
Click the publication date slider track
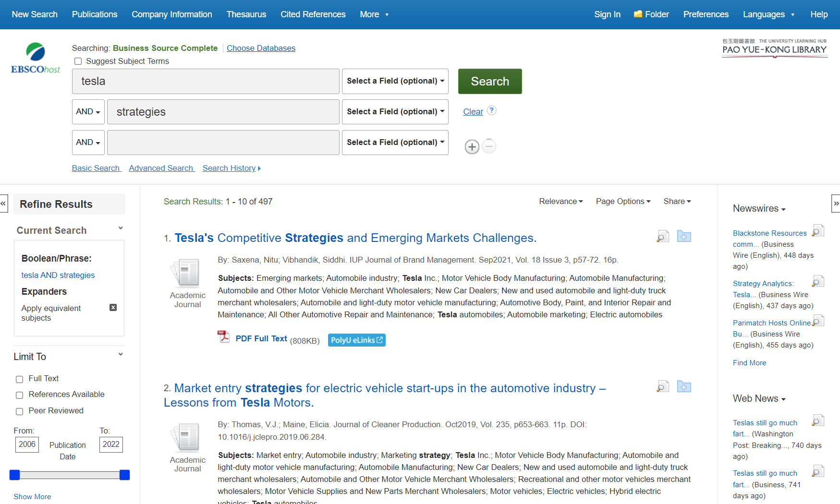coord(70,475)
